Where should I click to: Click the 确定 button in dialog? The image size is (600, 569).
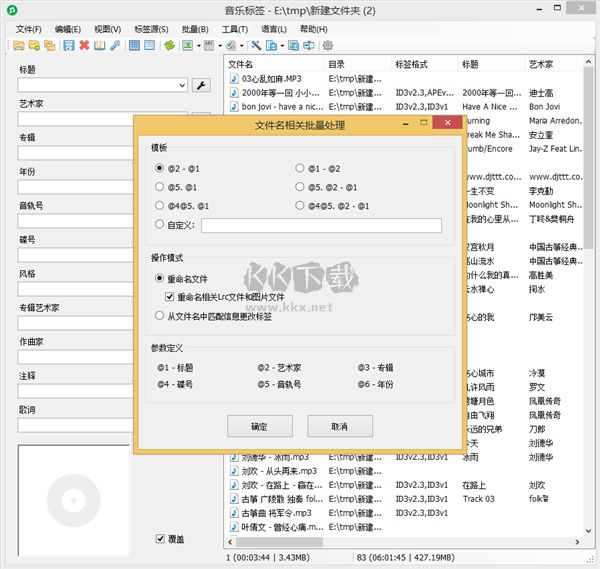(x=260, y=426)
